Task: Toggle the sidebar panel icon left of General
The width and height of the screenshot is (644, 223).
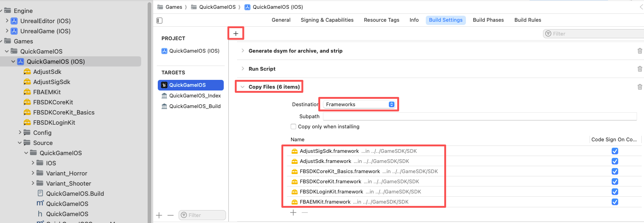Action: point(160,20)
